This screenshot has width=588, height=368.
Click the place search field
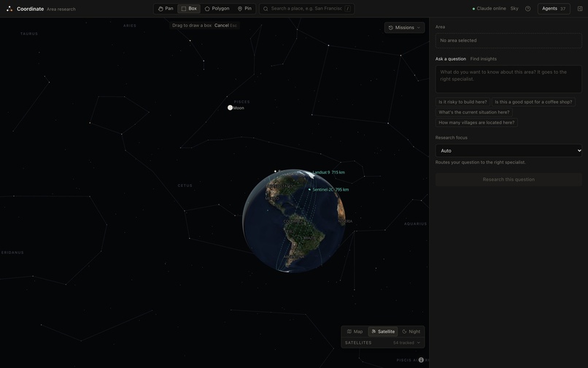pyautogui.click(x=306, y=9)
